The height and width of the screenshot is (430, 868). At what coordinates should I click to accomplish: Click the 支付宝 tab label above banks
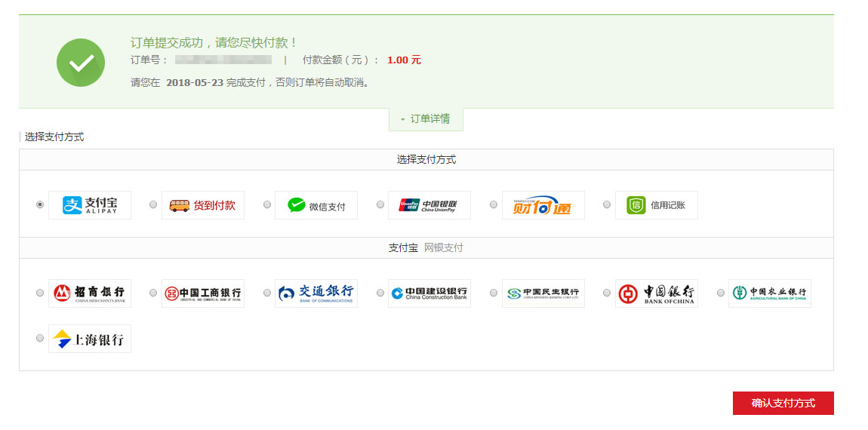tap(403, 248)
